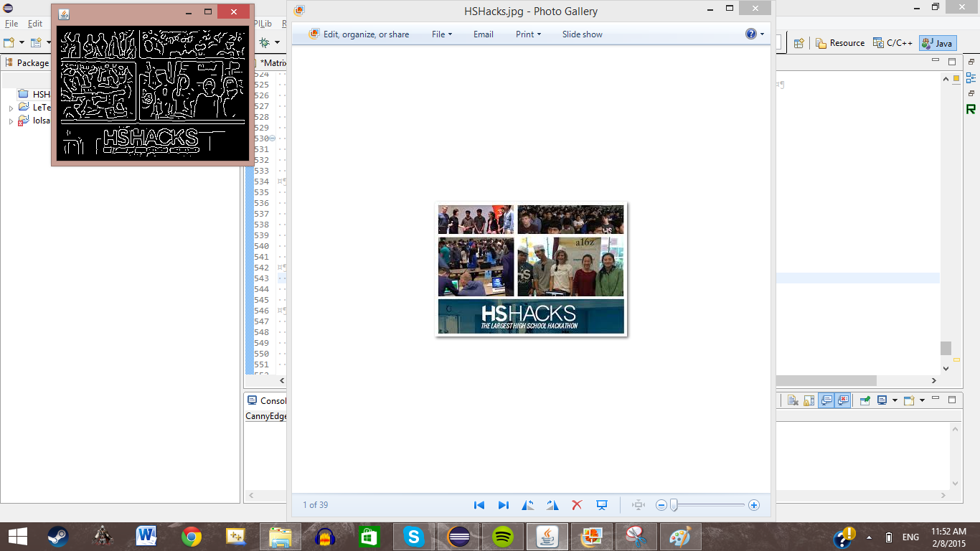Select the Console tab

(x=266, y=400)
